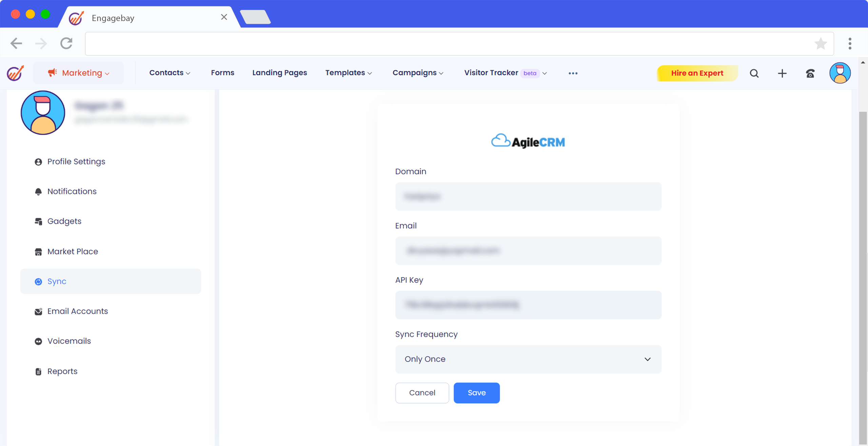
Task: Click the scrollbar up arrow
Action: 863,62
